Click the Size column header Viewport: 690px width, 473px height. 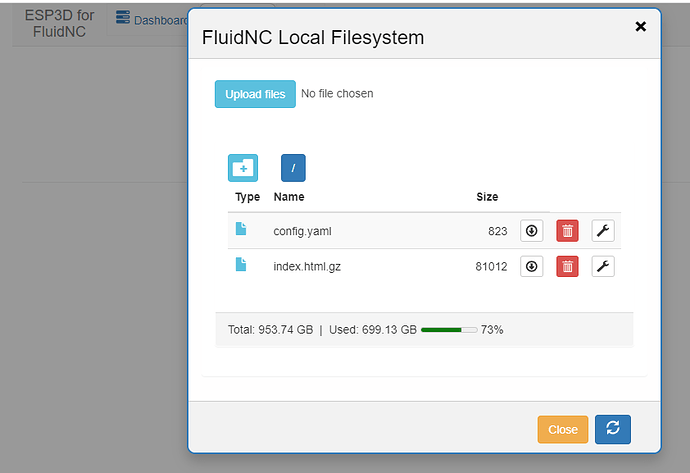click(x=487, y=197)
